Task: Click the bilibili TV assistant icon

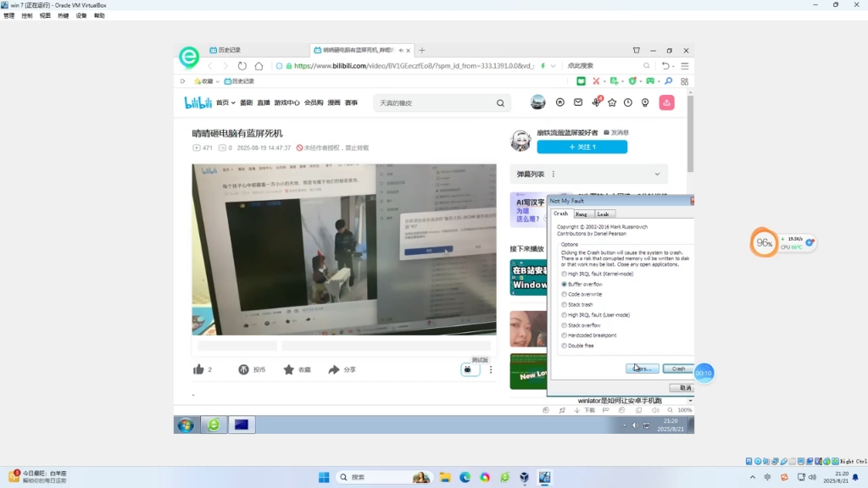Action: [468, 369]
